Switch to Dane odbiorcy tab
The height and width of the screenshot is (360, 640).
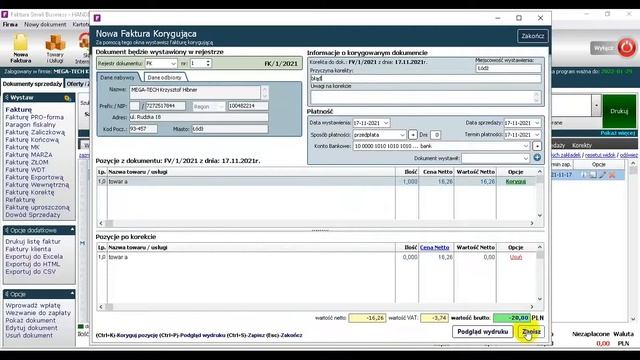point(164,77)
